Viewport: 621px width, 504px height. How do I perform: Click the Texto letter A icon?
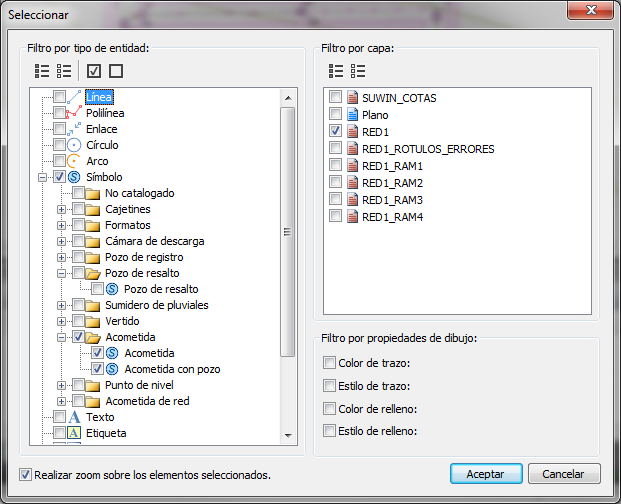coord(74,417)
